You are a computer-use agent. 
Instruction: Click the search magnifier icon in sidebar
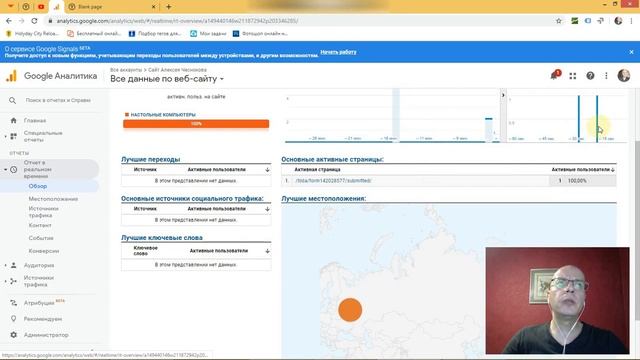pyautogui.click(x=13, y=100)
